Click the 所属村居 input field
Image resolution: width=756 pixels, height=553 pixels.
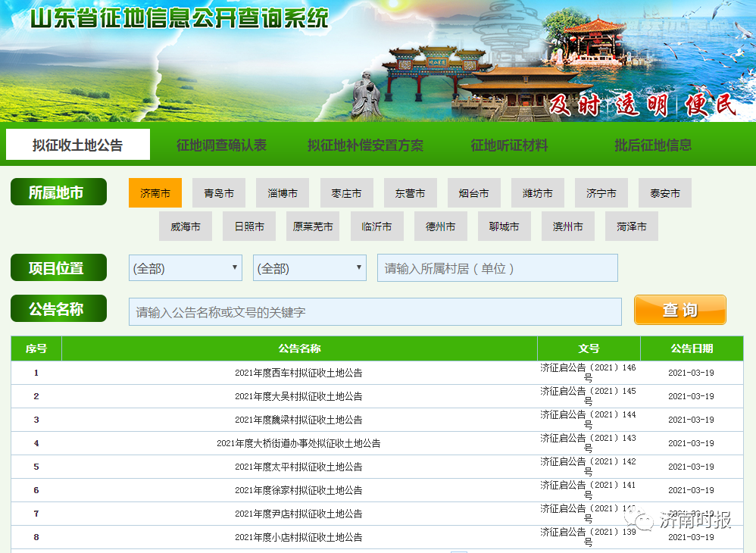point(497,268)
